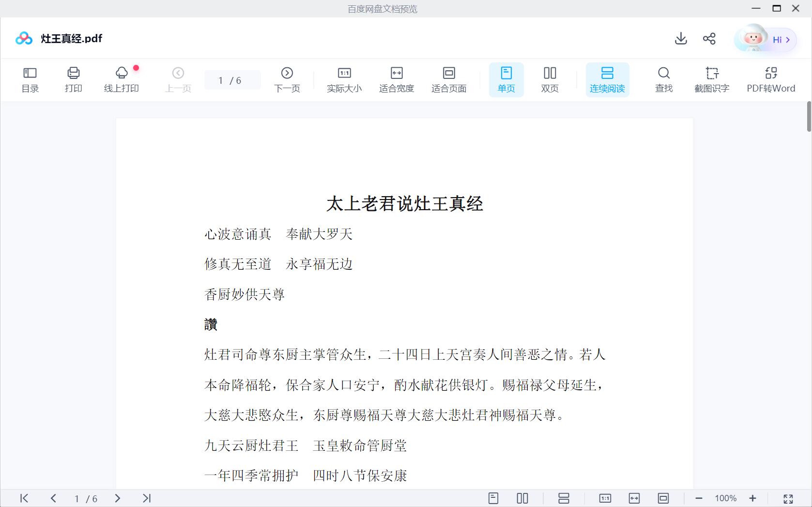This screenshot has width=812, height=507.
Task: Click 适合页面 fit page button
Action: pyautogui.click(x=449, y=80)
